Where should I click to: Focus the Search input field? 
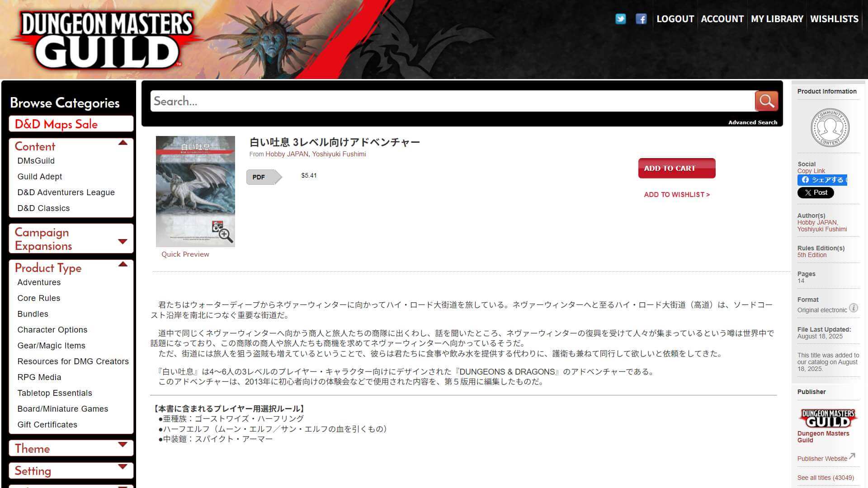[x=453, y=101]
